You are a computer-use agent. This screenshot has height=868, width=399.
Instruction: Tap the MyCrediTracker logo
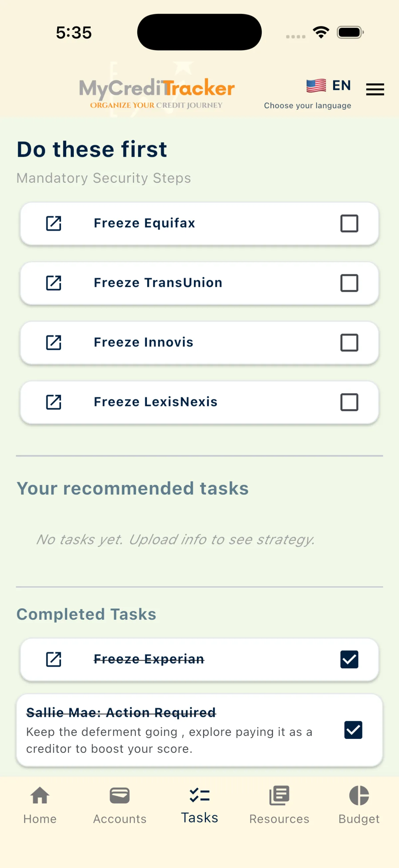point(157,92)
